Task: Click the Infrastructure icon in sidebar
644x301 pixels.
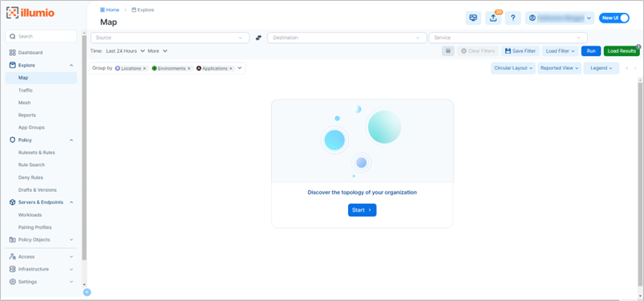Action: (x=12, y=269)
